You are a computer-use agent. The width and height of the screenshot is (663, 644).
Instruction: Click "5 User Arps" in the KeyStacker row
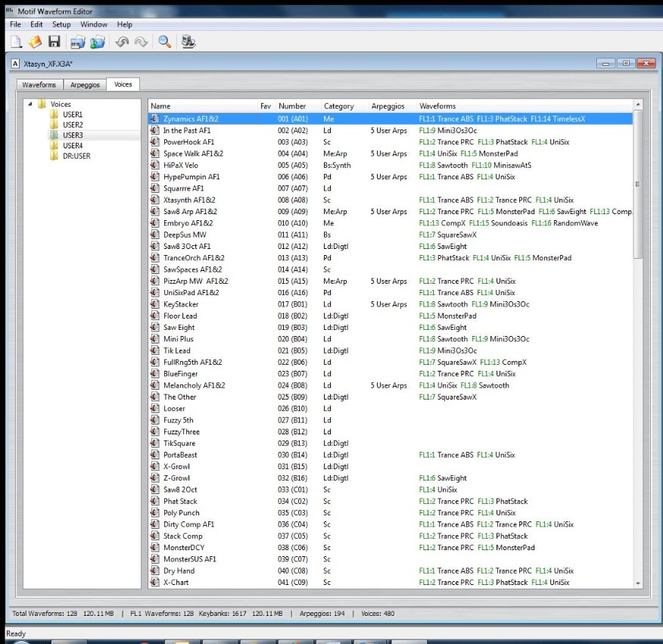(388, 304)
